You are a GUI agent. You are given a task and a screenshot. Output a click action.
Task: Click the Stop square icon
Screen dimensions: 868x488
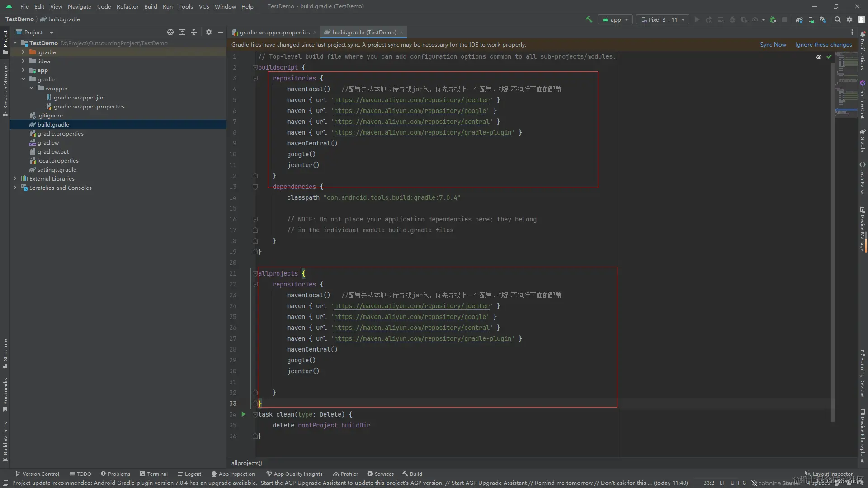pos(784,19)
